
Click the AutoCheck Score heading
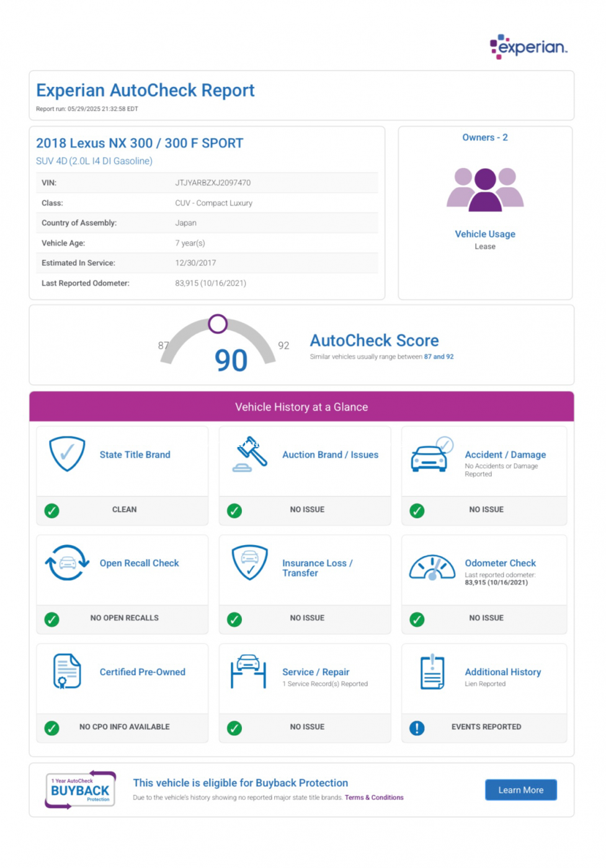point(374,340)
